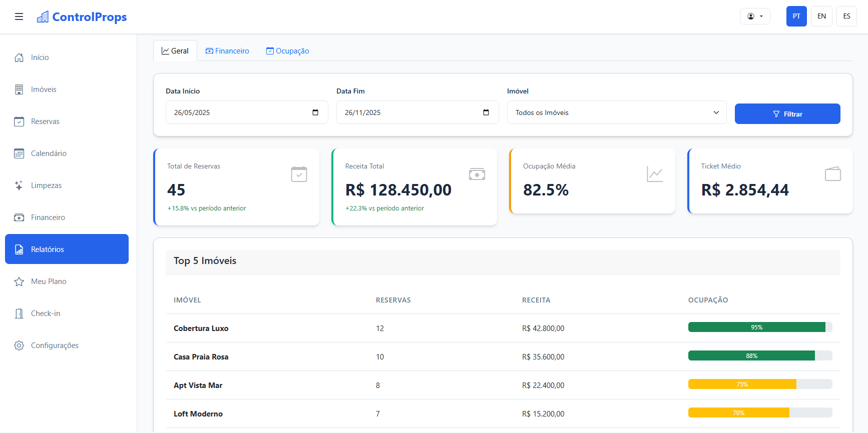Switch language to ES
The height and width of the screenshot is (433, 868).
[x=846, y=16]
